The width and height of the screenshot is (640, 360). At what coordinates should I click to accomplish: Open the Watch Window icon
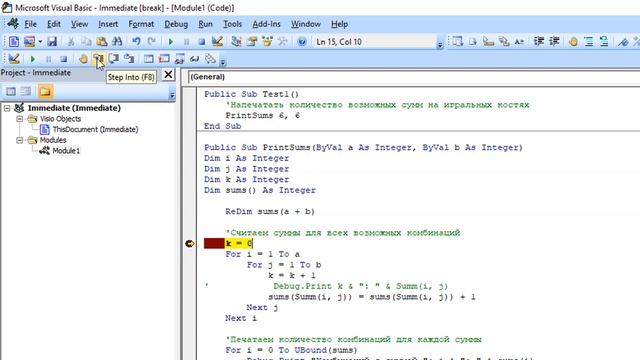[180, 59]
